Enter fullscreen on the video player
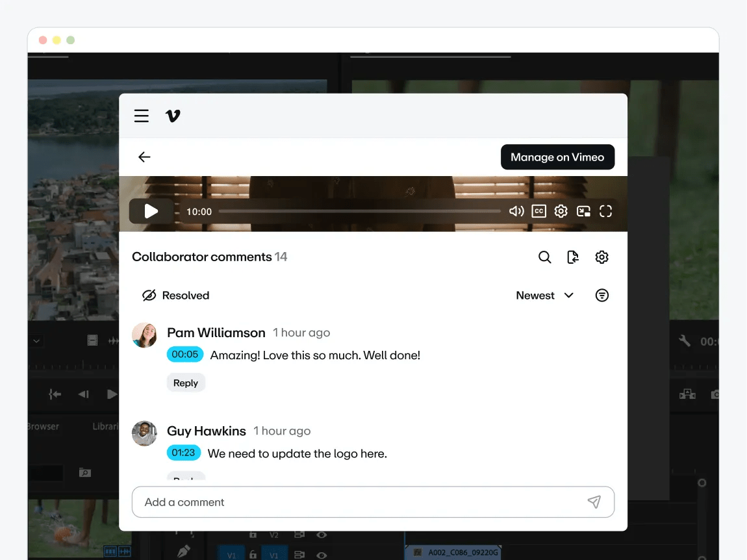 [605, 211]
